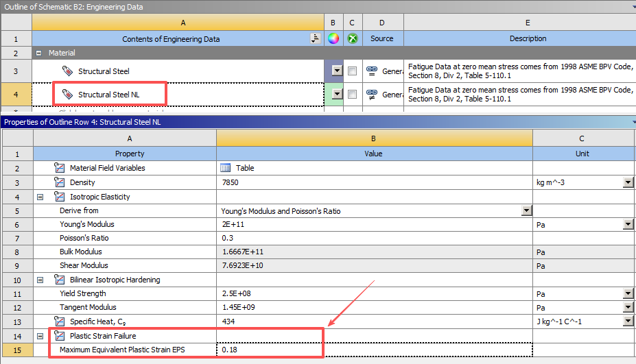Click the green X icon in column C header
Screen dimensions: 636x364
click(x=353, y=38)
